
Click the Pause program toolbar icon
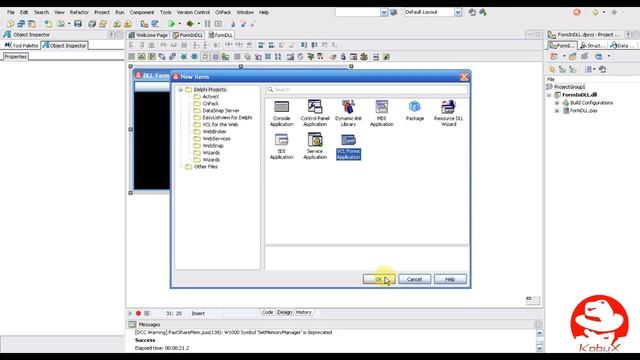point(207,24)
